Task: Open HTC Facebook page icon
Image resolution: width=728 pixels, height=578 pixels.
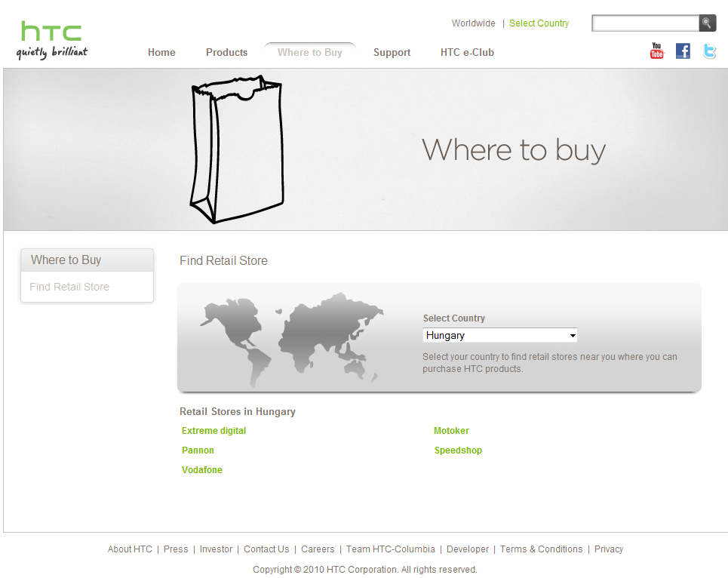Action: [x=683, y=51]
